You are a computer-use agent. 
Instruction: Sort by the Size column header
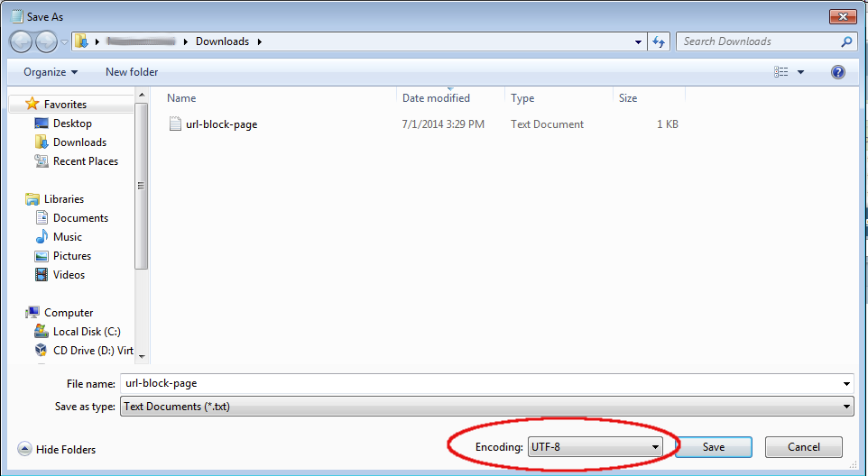pos(628,98)
